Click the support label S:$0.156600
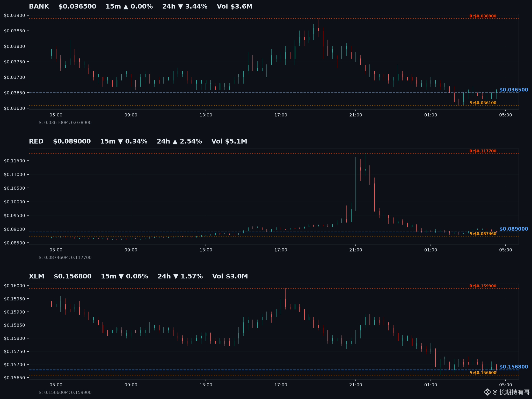This screenshot has height=399, width=532. 483,373
